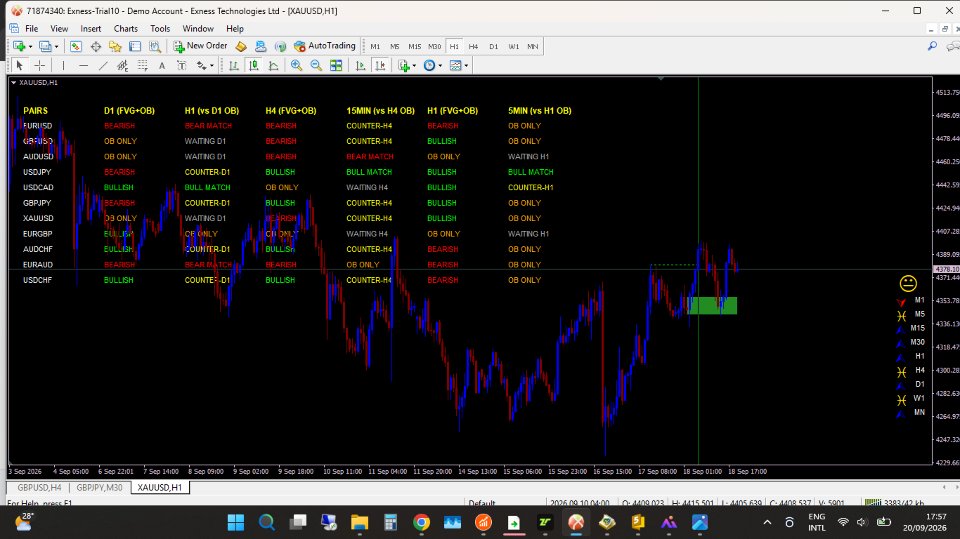Viewport: 960px width, 539px height.
Task: Toggle the AutoTrading button
Action: click(324, 46)
